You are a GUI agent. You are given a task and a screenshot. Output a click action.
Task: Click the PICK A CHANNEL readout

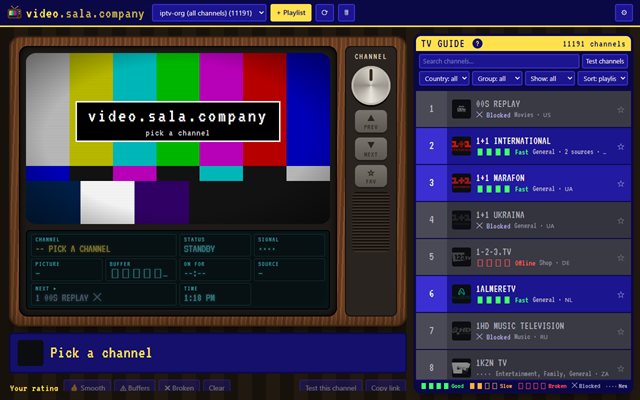pos(104,245)
